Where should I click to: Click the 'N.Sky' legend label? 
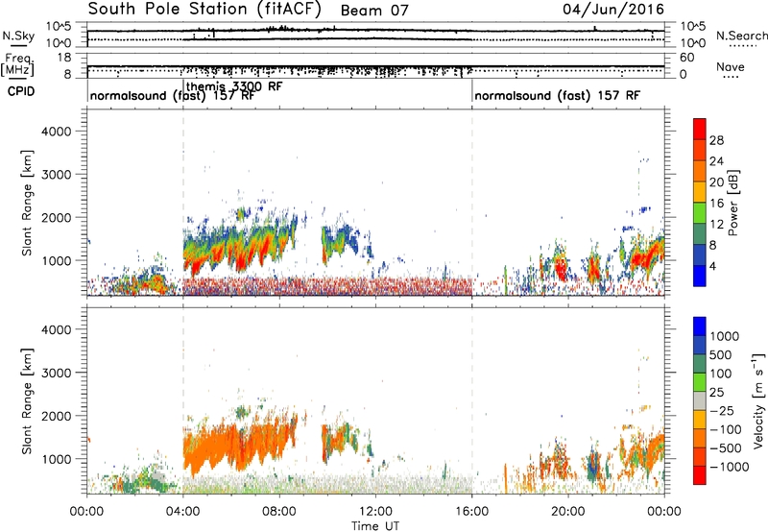18,36
